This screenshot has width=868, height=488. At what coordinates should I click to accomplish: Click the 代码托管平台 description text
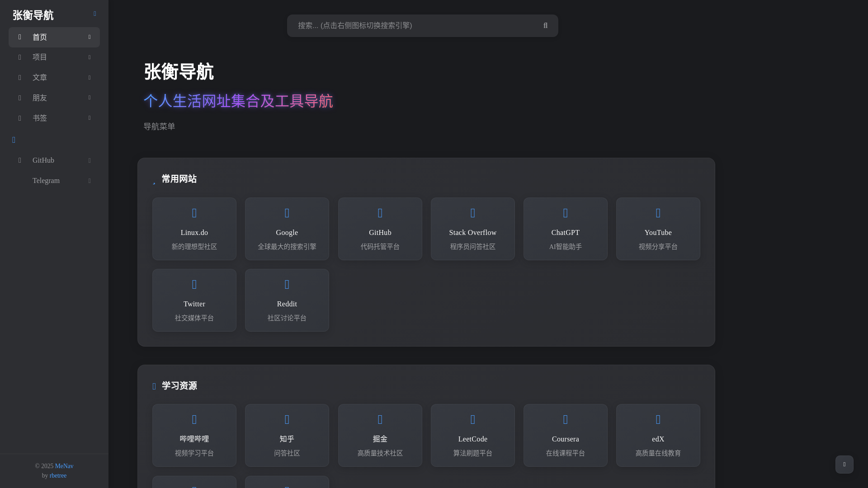[380, 247]
